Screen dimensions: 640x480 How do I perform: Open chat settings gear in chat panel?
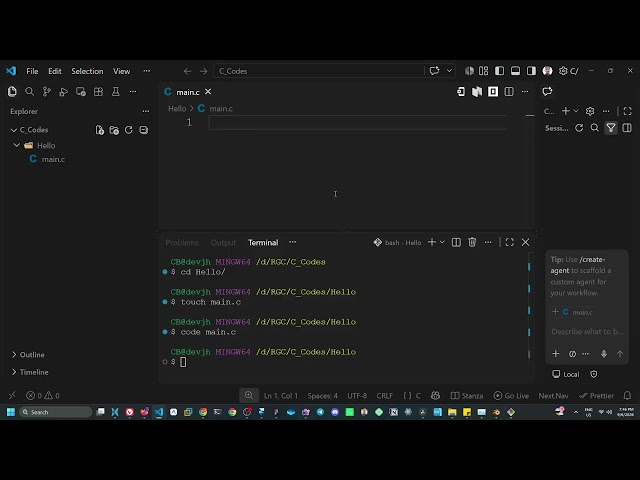pyautogui.click(x=590, y=111)
